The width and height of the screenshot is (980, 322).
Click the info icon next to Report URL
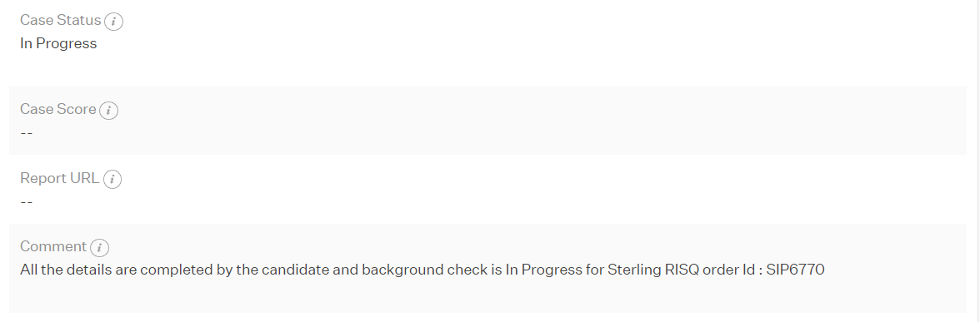tap(112, 179)
